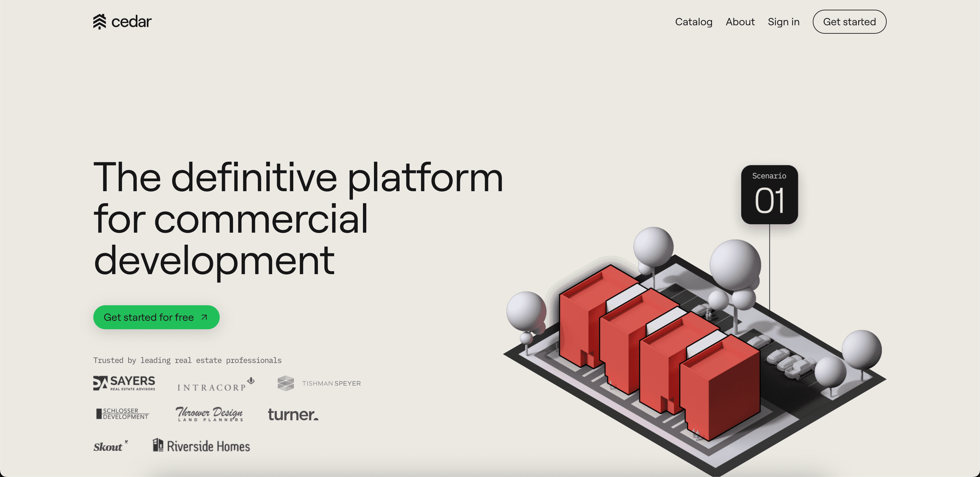Click the Riverside Homes building icon
The image size is (980, 477).
(157, 445)
